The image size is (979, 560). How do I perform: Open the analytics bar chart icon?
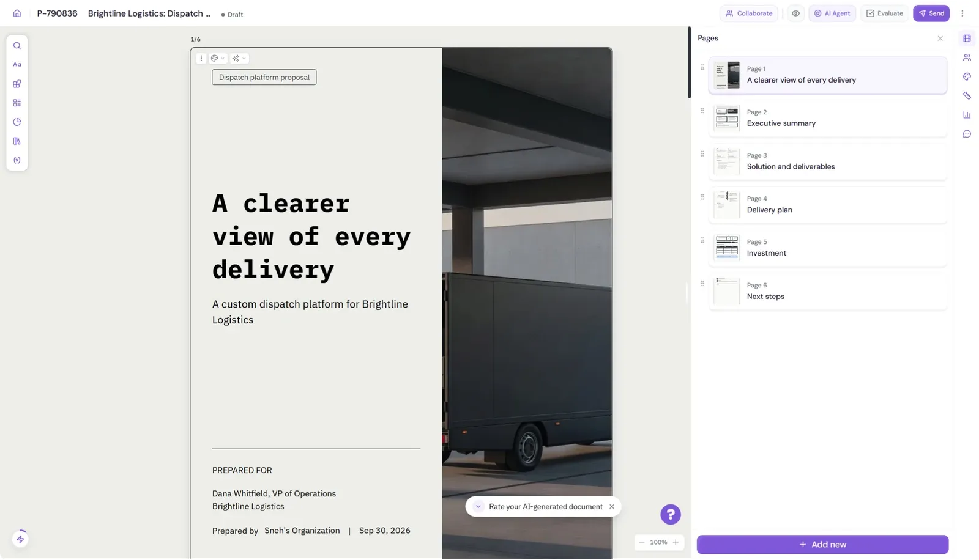coord(967,115)
